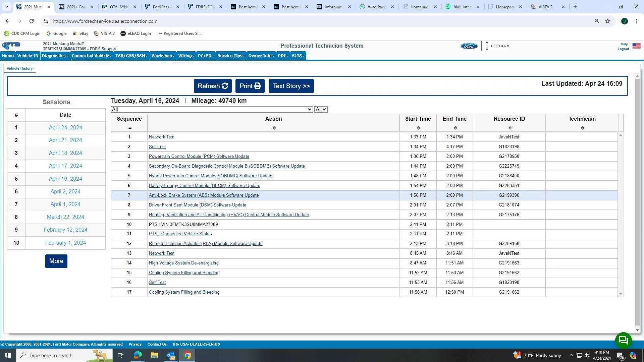
Task: Expand Workshop menu
Action: (163, 56)
